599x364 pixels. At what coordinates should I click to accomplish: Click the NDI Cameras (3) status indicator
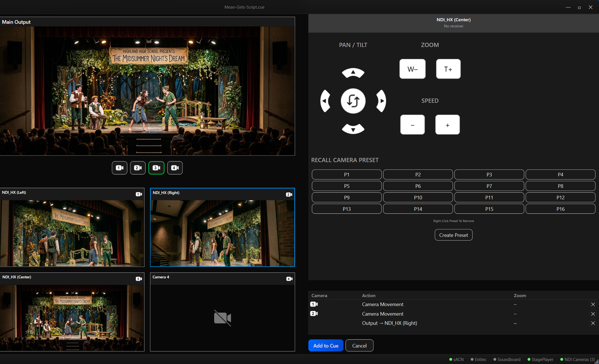[x=577, y=360]
